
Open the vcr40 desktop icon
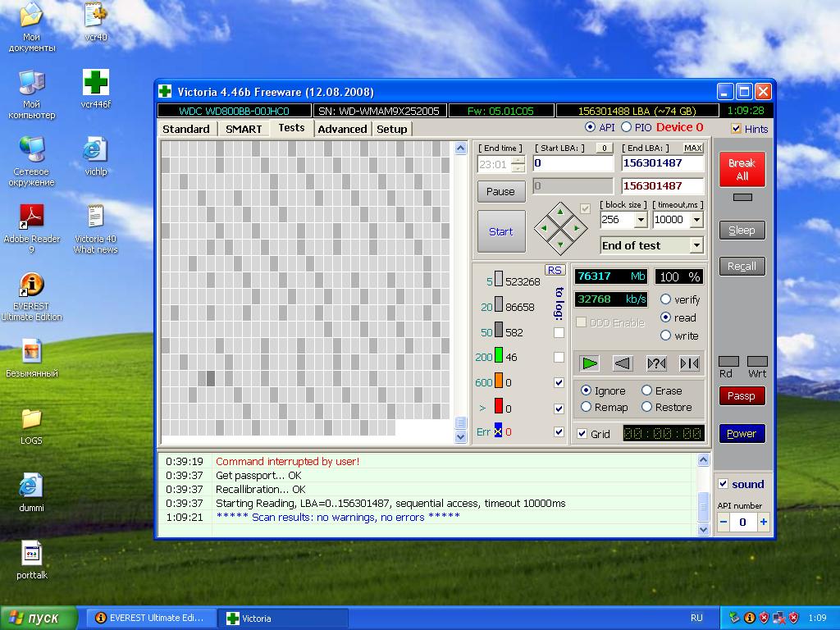tap(96, 21)
